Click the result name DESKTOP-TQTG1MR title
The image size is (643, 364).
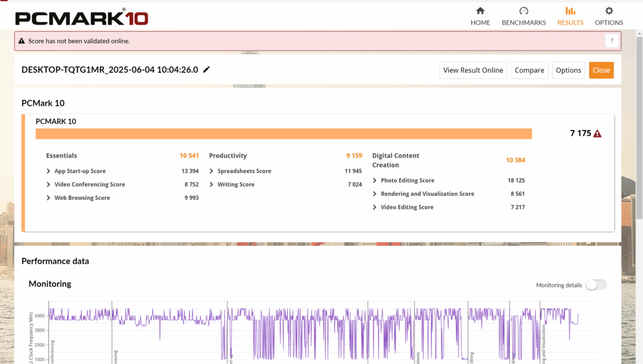click(x=109, y=70)
